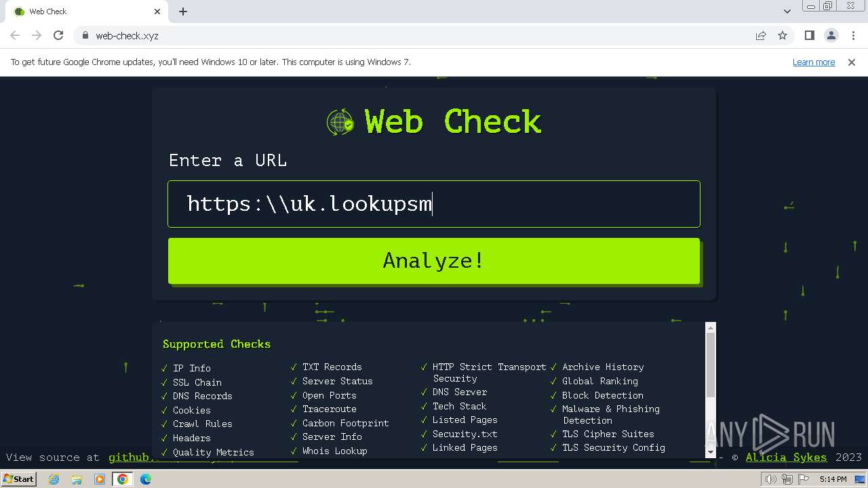Click the TXT Records check item
Image resolution: width=868 pixels, height=488 pixels.
click(x=332, y=367)
